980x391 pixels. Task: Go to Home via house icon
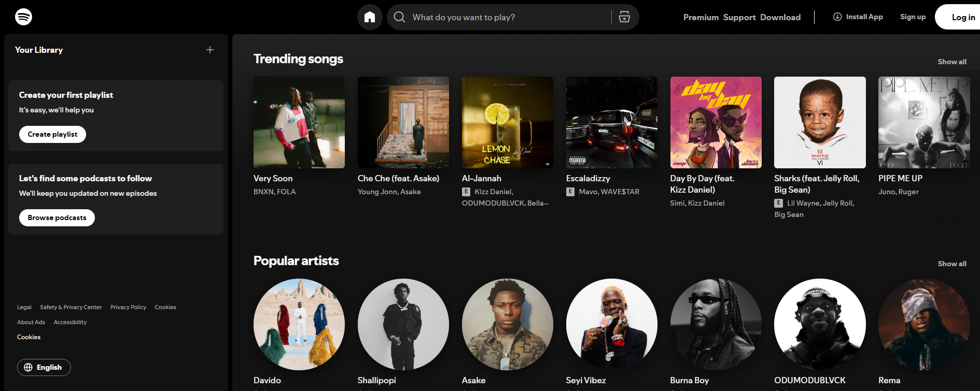[370, 17]
